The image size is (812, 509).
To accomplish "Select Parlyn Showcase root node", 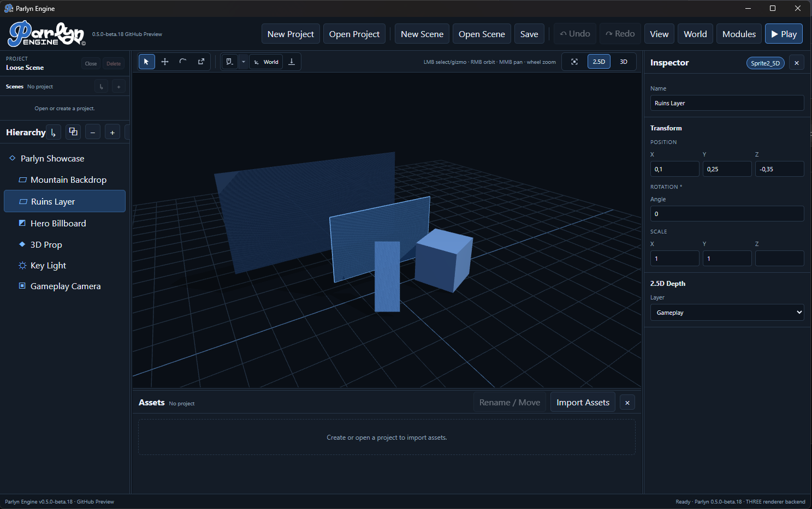I will [x=64, y=158].
